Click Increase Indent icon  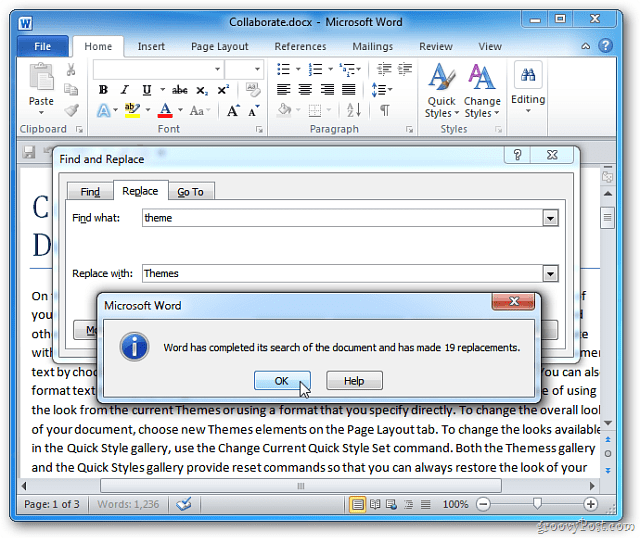404,69
